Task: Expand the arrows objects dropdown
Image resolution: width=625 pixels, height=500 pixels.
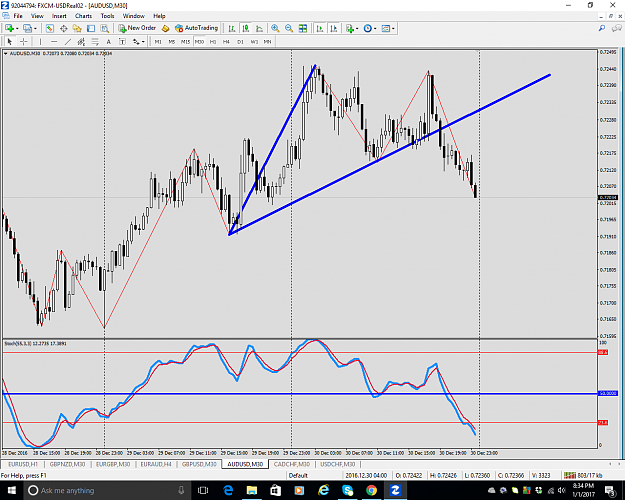Action: coord(143,41)
